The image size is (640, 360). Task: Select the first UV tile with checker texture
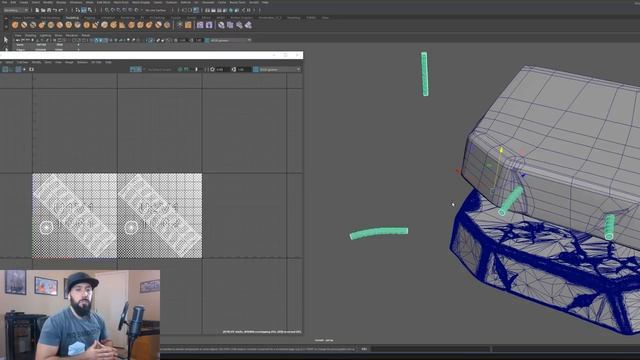pyautogui.click(x=75, y=216)
